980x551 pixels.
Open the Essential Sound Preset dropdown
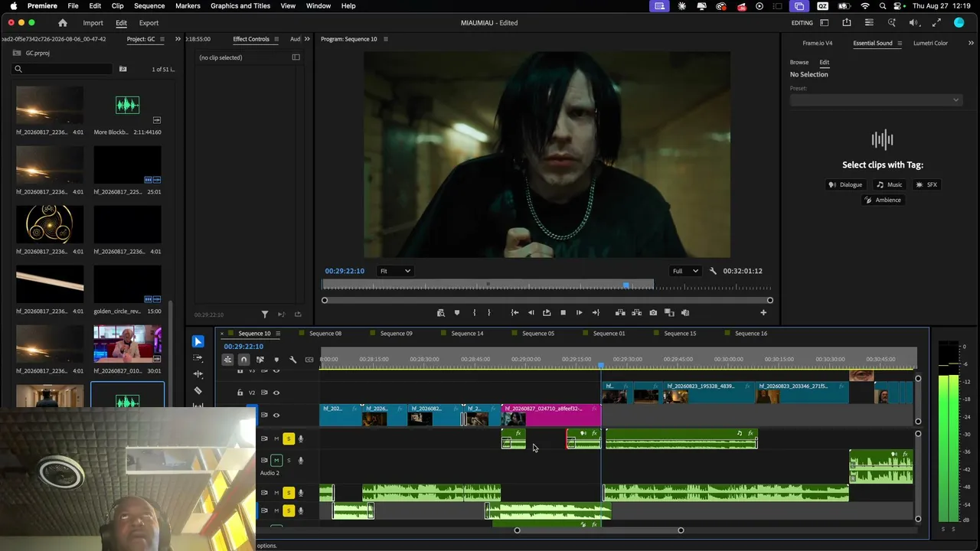tap(875, 99)
